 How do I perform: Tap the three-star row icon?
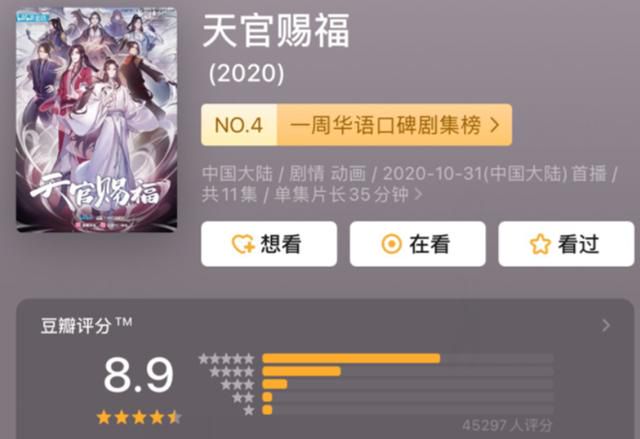[x=238, y=384]
